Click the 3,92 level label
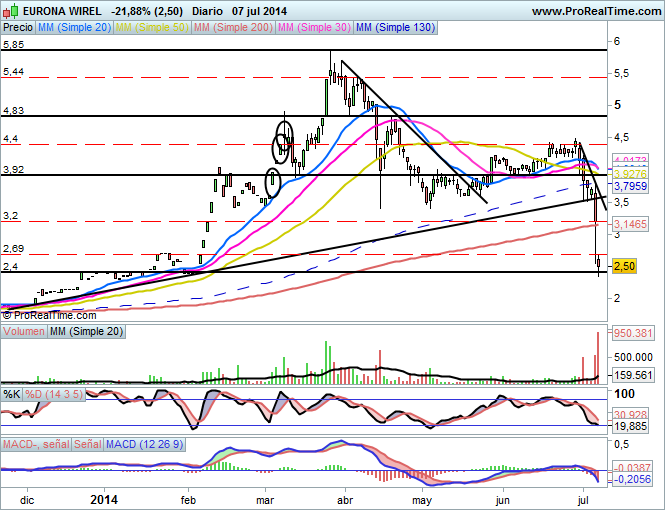This screenshot has height=510, width=665. [x=14, y=170]
